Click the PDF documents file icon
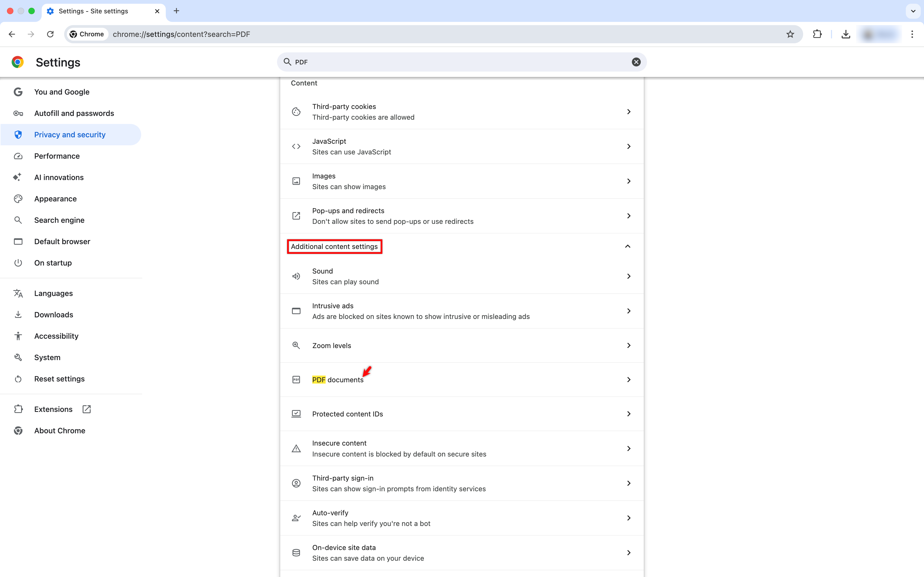Screen dimensions: 924x577 click(x=296, y=379)
